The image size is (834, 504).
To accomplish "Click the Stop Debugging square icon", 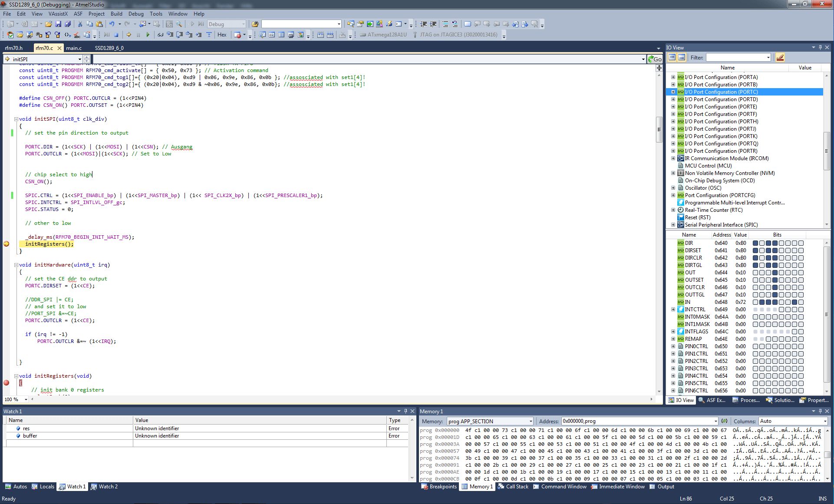I will coord(116,35).
